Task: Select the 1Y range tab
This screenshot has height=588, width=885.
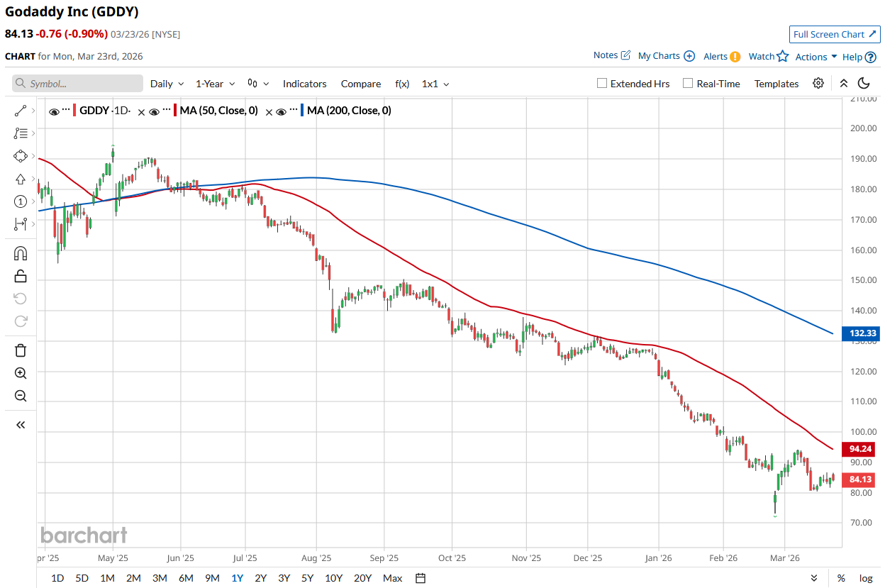Action: (238, 578)
